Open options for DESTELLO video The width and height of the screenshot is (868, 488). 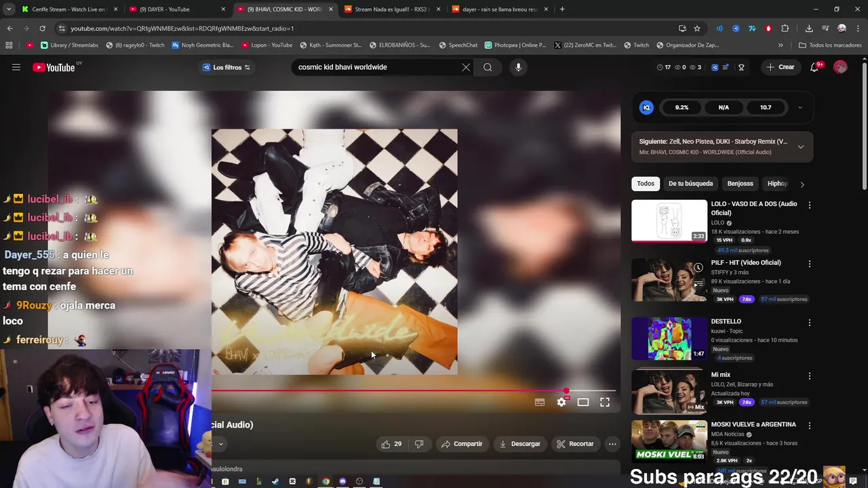(809, 323)
